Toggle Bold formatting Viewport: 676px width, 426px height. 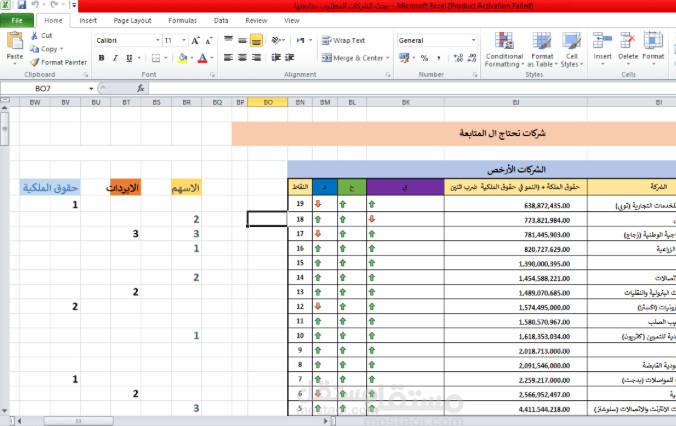[x=101, y=58]
